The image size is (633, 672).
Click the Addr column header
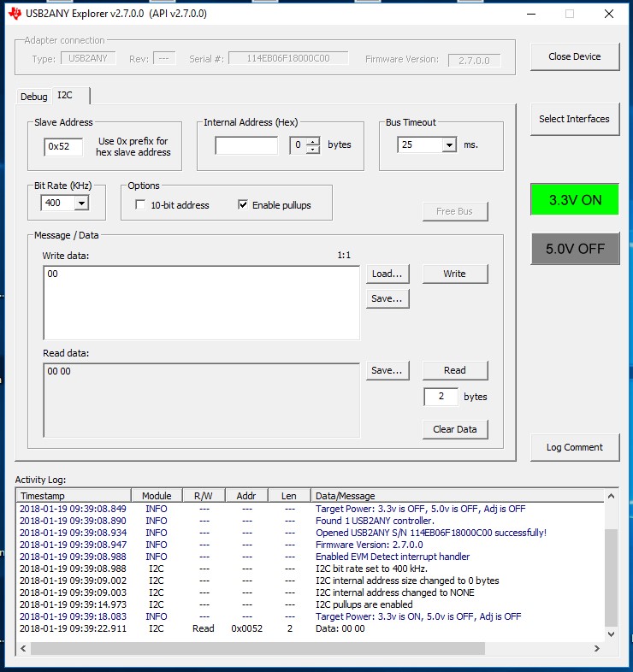[246, 496]
